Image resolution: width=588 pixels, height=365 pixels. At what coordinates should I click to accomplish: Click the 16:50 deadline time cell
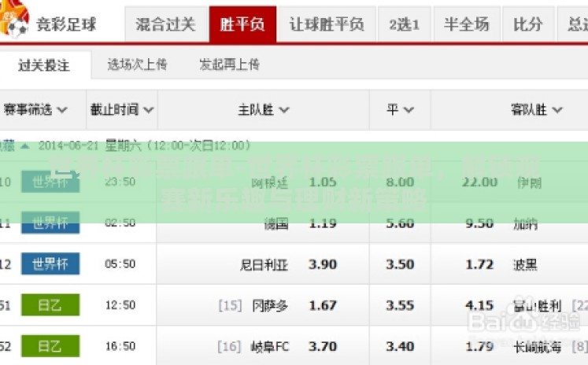[x=120, y=346]
